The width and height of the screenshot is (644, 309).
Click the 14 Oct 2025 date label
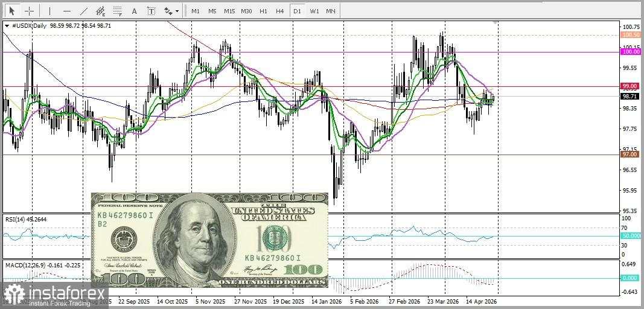coord(173,302)
